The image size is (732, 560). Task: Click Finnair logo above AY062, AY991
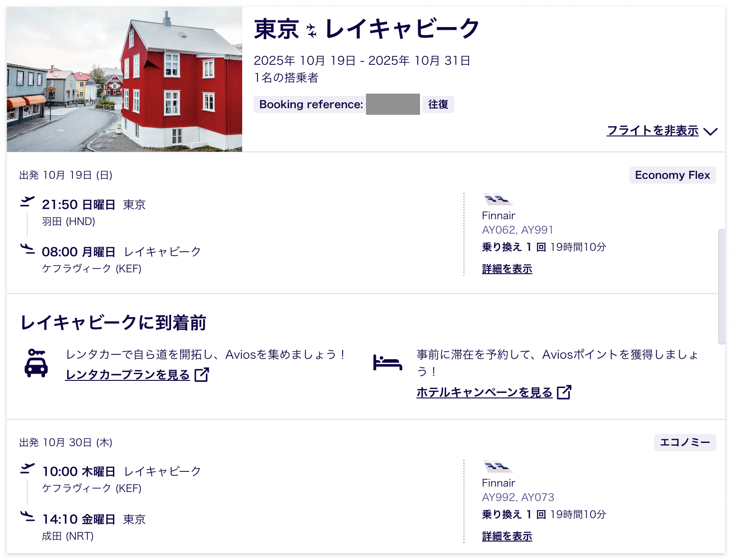click(x=497, y=199)
